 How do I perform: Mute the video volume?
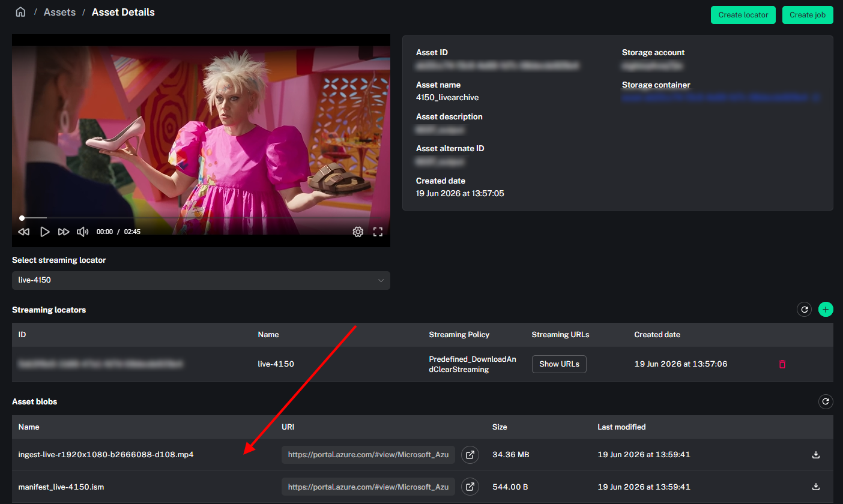pyautogui.click(x=83, y=232)
